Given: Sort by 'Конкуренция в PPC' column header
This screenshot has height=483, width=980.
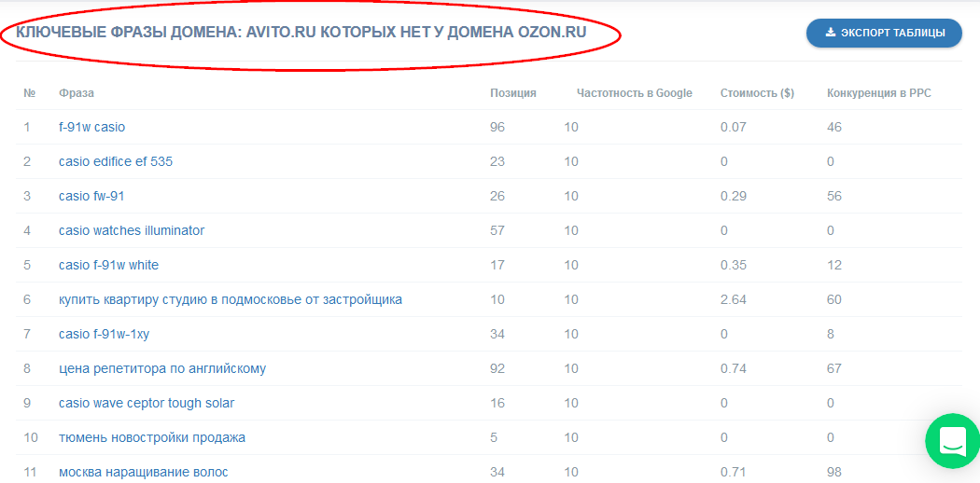Looking at the screenshot, I should [x=878, y=93].
